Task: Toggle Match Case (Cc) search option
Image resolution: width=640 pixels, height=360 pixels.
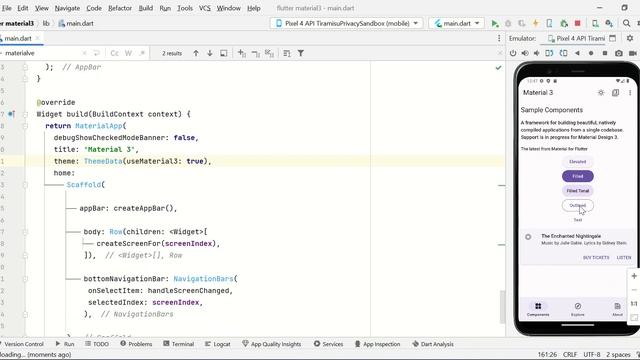Action: point(115,53)
